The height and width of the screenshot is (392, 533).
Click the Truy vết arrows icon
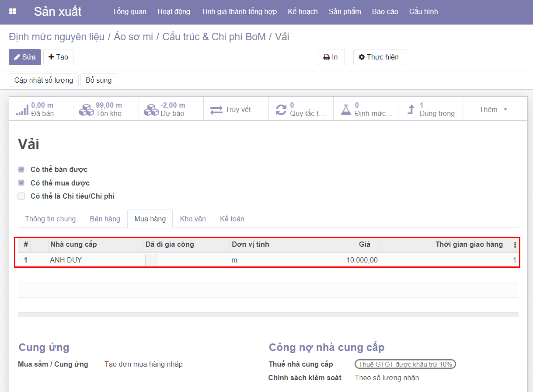(216, 109)
